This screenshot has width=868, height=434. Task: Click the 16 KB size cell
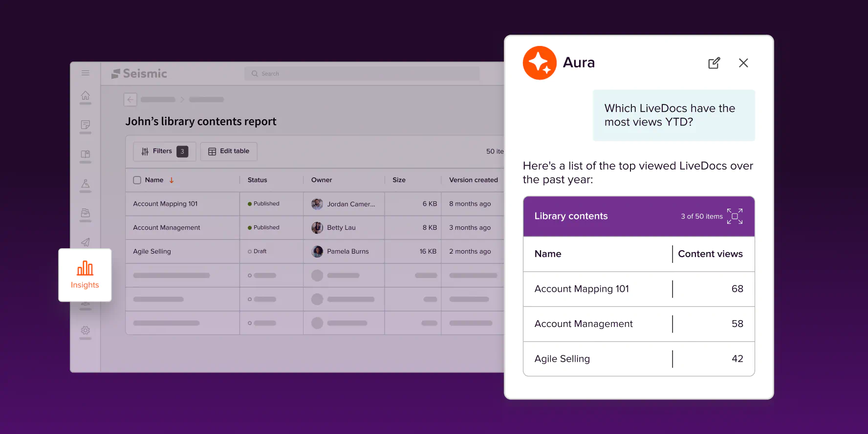tap(428, 252)
